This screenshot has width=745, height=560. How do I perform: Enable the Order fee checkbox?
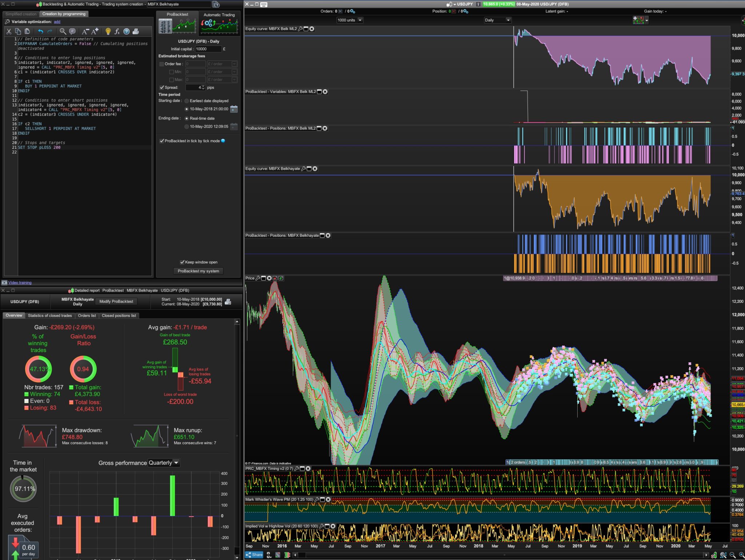pyautogui.click(x=162, y=64)
